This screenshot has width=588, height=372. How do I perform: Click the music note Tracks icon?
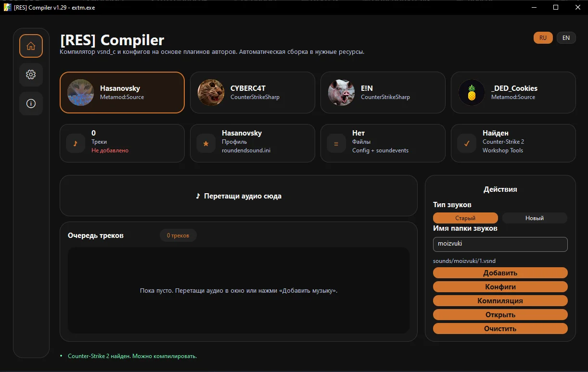point(76,143)
